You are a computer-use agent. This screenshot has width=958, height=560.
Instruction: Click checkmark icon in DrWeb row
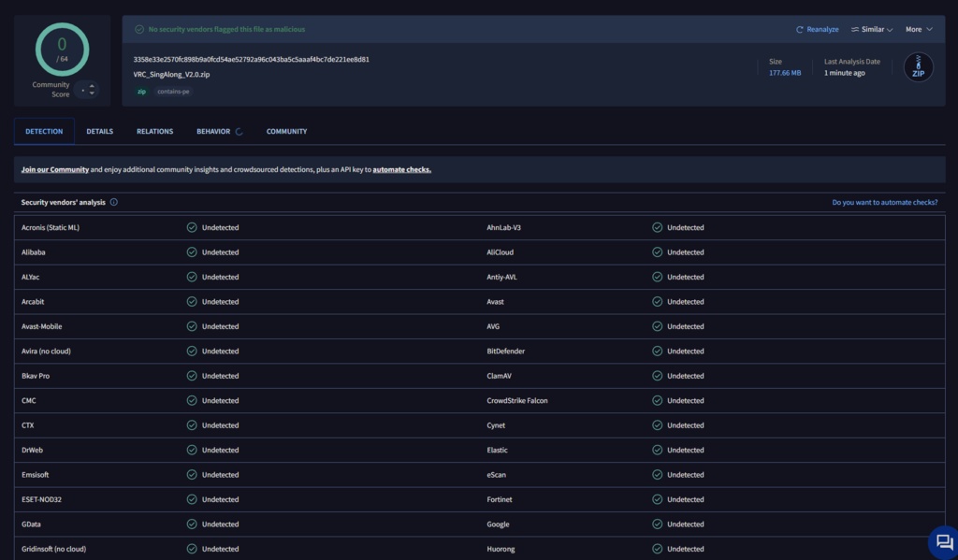coord(192,450)
